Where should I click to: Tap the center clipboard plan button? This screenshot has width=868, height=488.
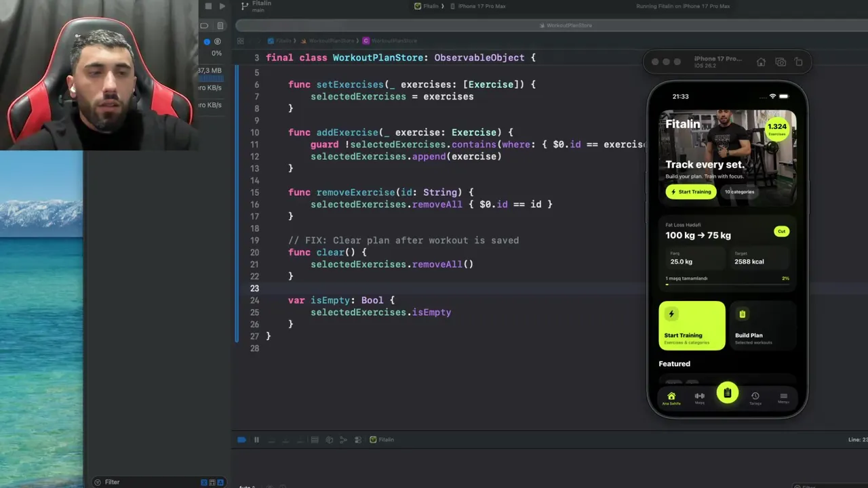(727, 393)
